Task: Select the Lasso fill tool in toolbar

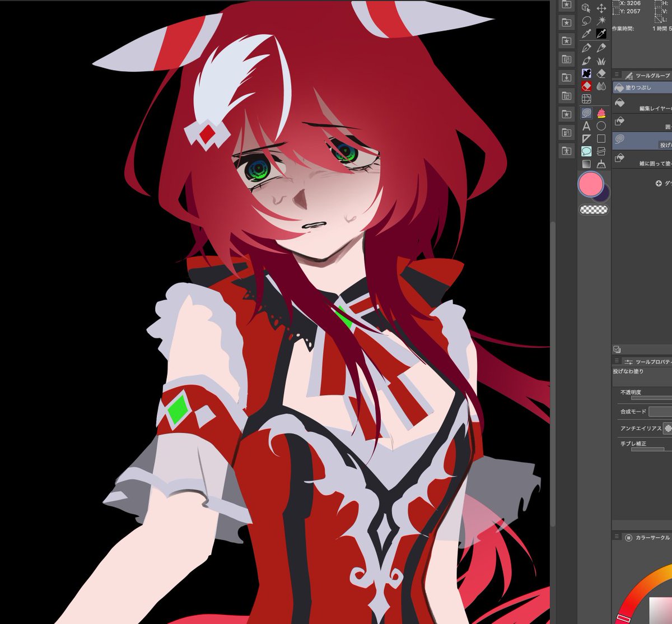Action: pos(586,113)
